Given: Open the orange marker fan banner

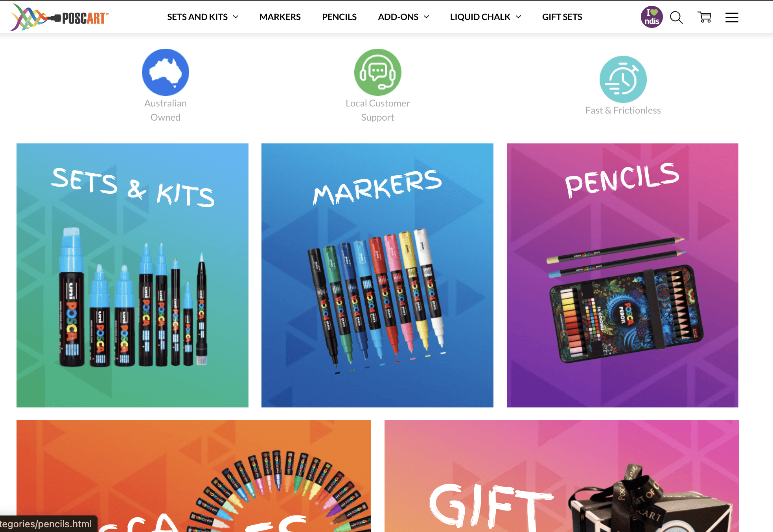Looking at the screenshot, I should tap(194, 476).
